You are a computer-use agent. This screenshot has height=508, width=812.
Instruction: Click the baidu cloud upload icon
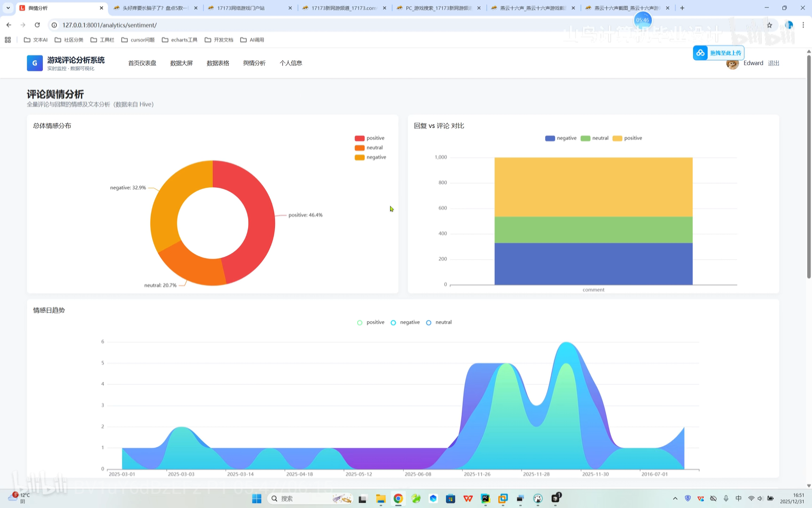tap(700, 53)
